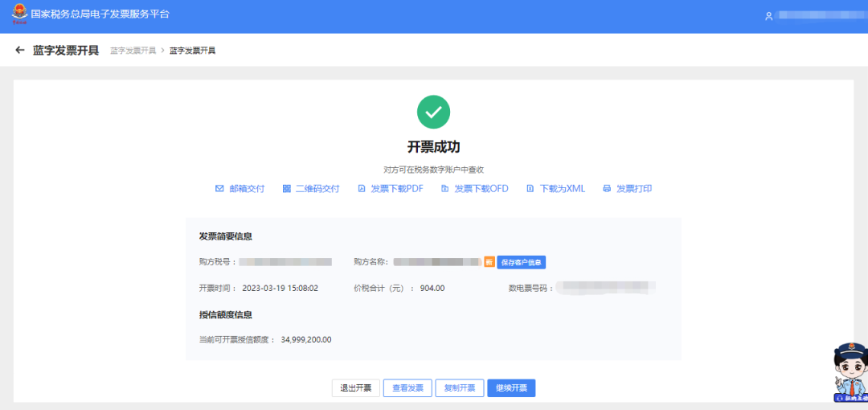This screenshot has height=410, width=868.
Task: Click the 开票成功 heading
Action: click(433, 147)
